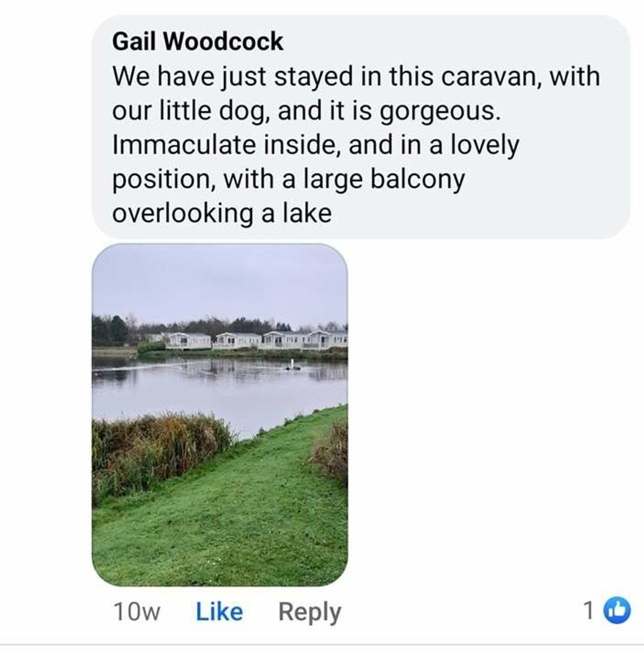644x651 pixels.
Task: Click the grey sky in the photo
Action: coord(220,281)
